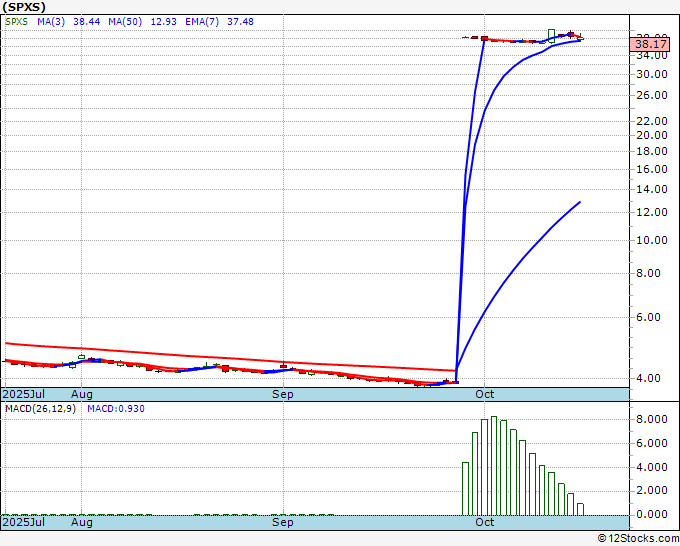Click the tallest green MACD histogram bar
680x546 pixels.
[x=494, y=465]
